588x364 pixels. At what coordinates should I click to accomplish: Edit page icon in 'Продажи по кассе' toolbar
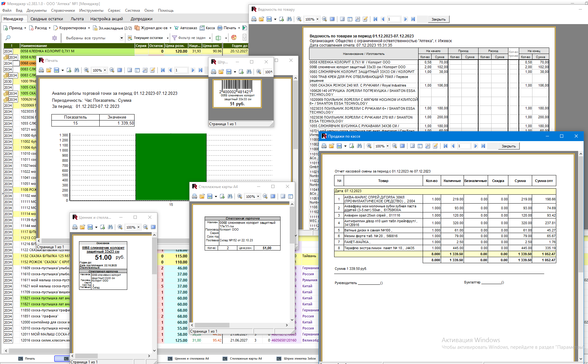435,146
